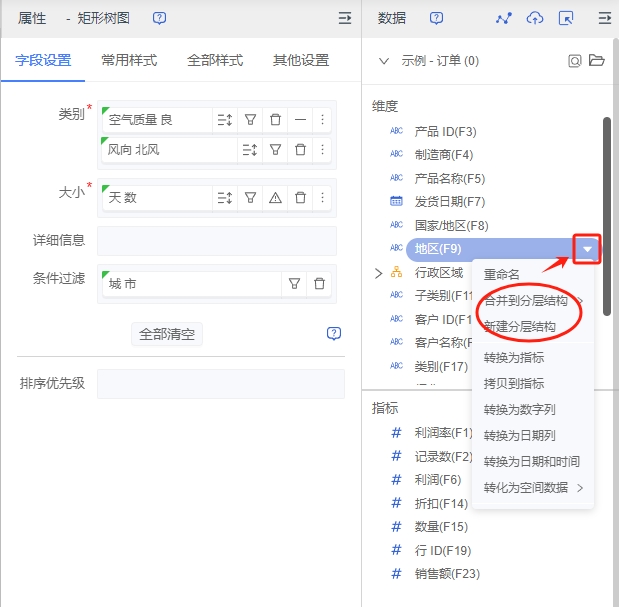Collapse the 示例 - 订单 dataset section

pos(384,61)
